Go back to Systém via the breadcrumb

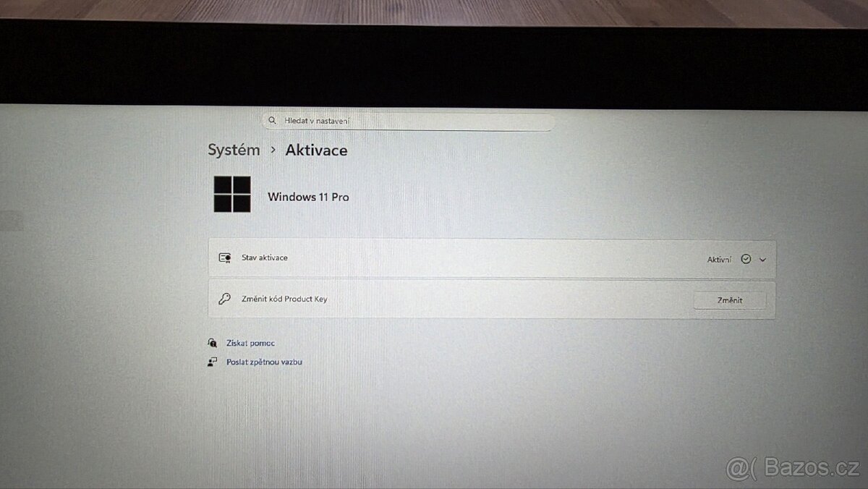coord(233,150)
